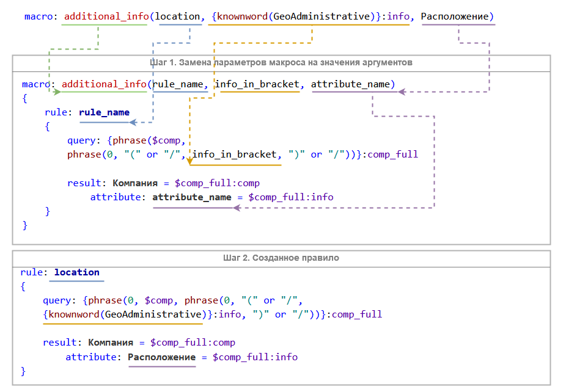Click "rule:" keyword in the Step 1 box
The image size is (577, 392).
59,112
